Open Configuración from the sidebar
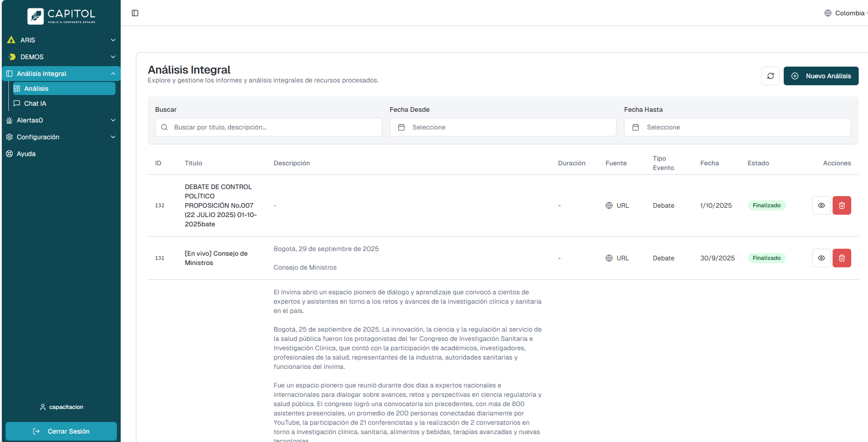The height and width of the screenshot is (442, 868). [x=38, y=136]
